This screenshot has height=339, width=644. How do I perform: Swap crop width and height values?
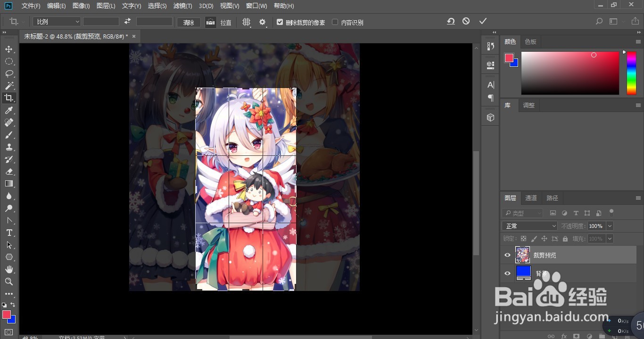tap(127, 22)
